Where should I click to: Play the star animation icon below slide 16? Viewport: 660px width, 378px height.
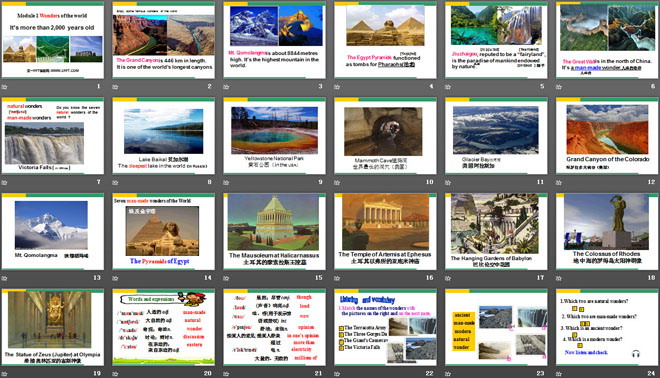337,278
